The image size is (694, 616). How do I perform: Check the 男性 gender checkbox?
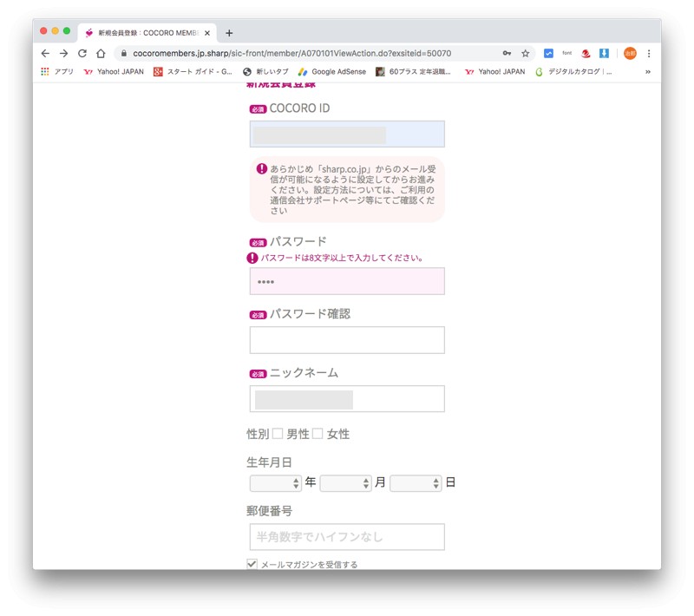click(x=278, y=434)
